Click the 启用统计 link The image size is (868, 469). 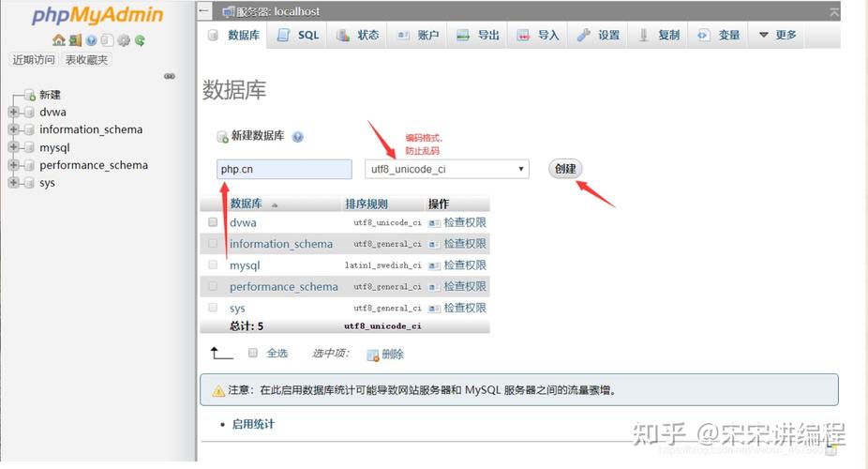(253, 424)
